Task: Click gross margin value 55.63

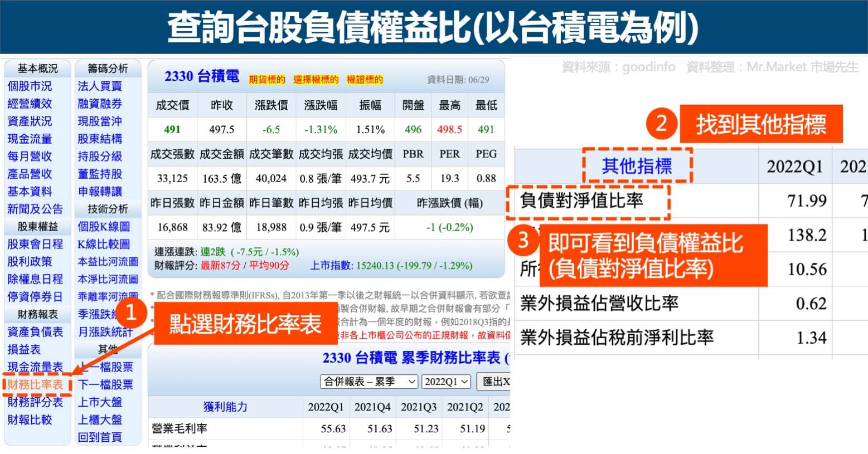Action: [x=333, y=429]
